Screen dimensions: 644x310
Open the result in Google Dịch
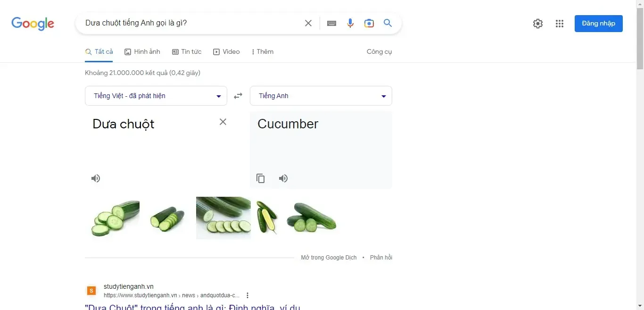329,257
